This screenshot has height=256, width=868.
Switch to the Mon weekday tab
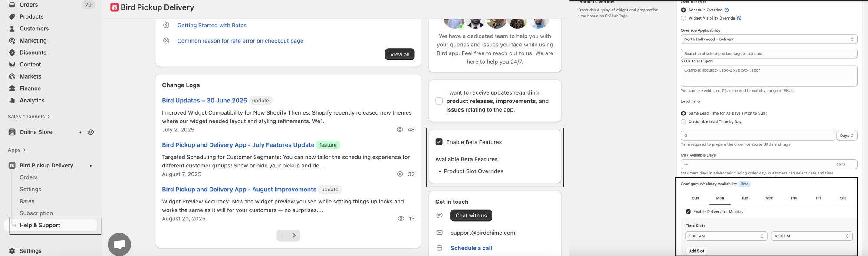(x=720, y=198)
